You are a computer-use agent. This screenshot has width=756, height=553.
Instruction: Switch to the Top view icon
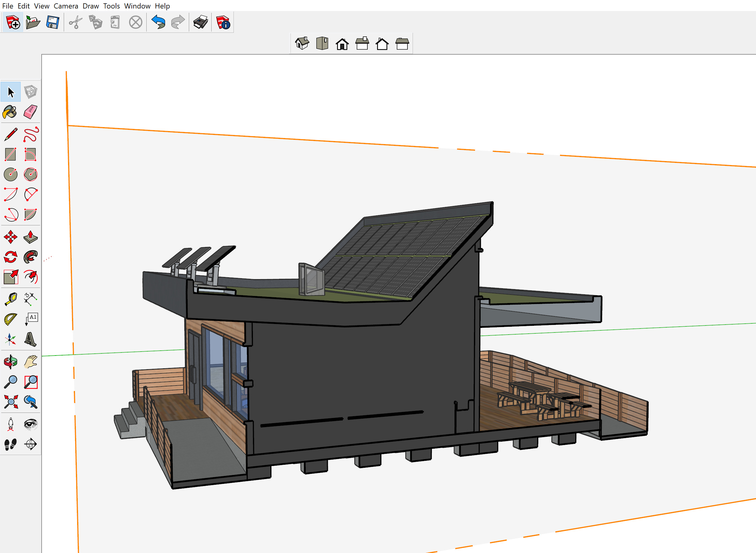coord(322,43)
